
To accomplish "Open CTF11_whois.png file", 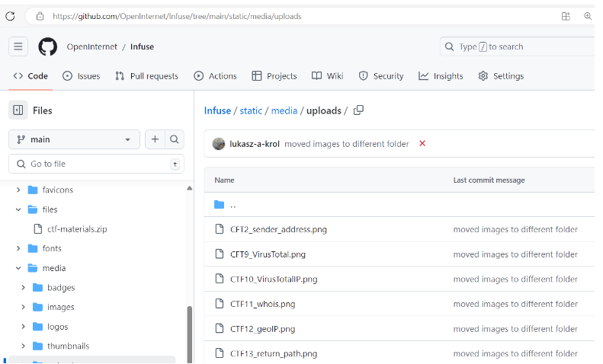I will [x=263, y=304].
